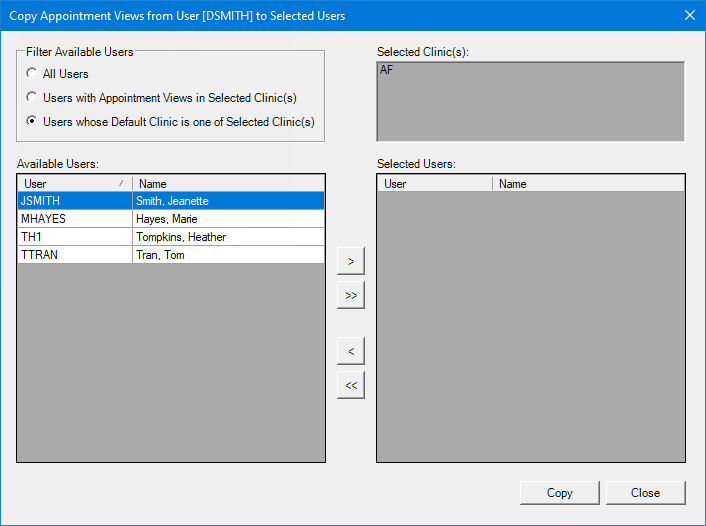Screen dimensions: 706x526
Task: Click the double left arrow remove-all button
Action: click(x=350, y=385)
